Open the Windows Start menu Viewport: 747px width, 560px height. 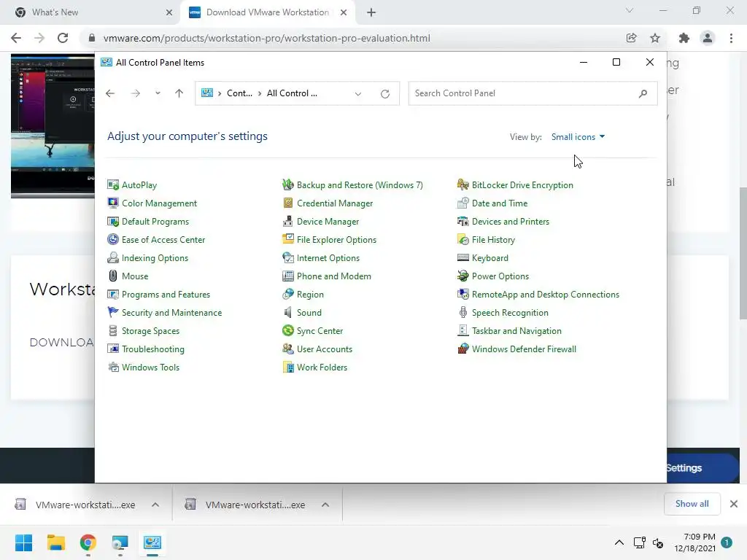(x=23, y=542)
